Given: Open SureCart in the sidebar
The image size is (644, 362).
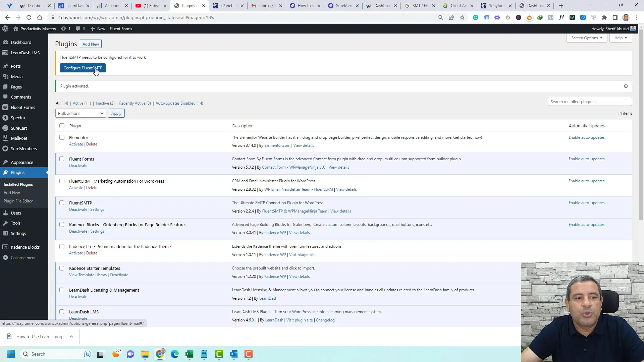Looking at the screenshot, I should pos(19,128).
